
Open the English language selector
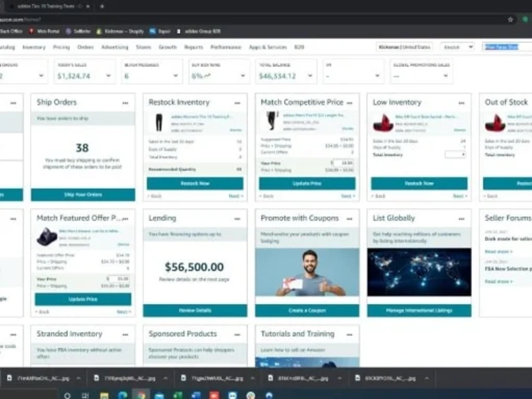point(458,47)
